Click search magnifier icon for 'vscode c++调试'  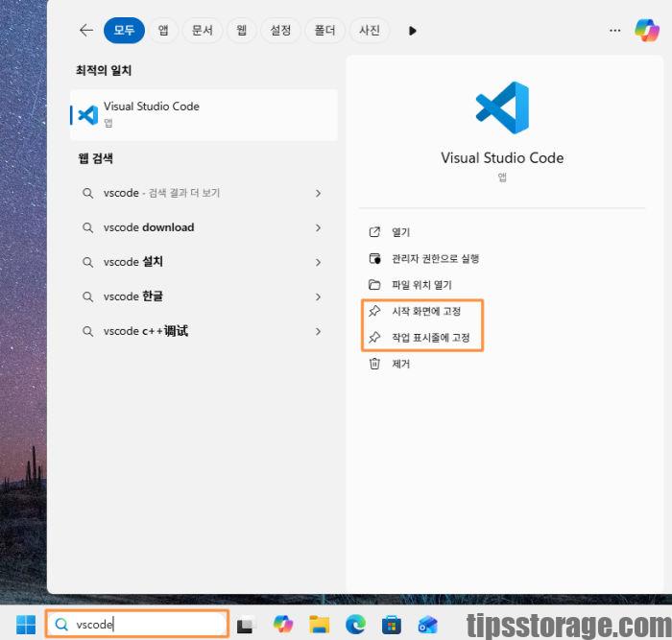coord(88,331)
